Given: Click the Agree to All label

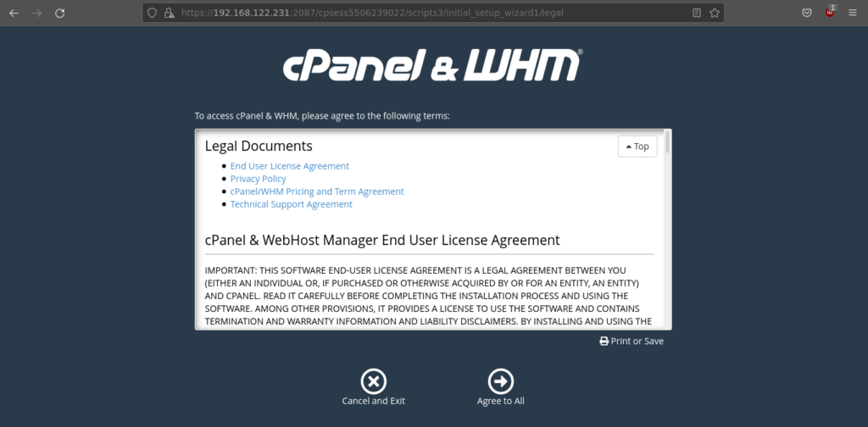Looking at the screenshot, I should (501, 401).
